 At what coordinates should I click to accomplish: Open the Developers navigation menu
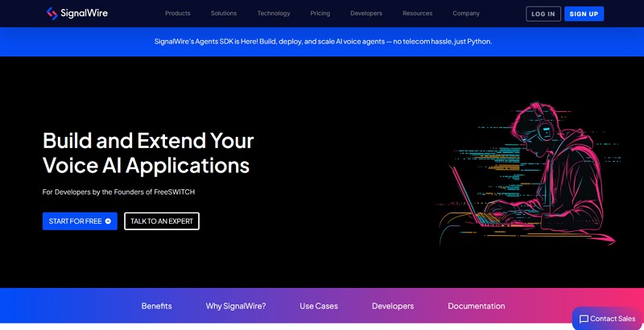(x=366, y=13)
